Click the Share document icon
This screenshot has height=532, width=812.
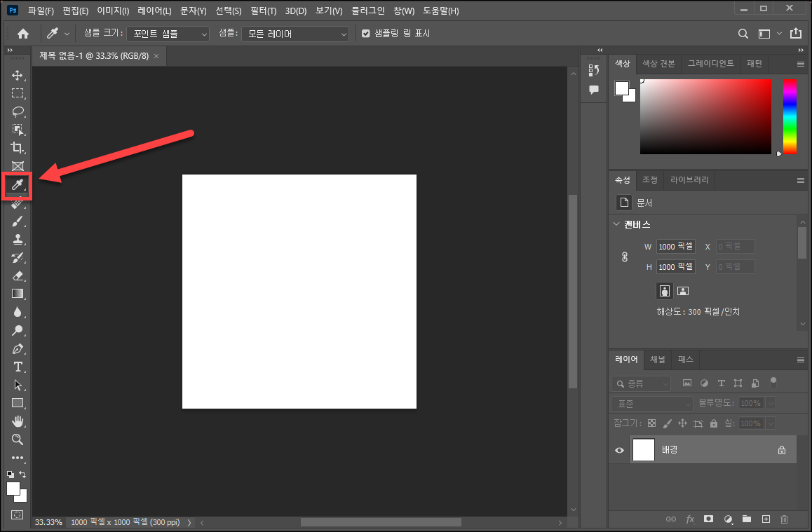(x=796, y=33)
